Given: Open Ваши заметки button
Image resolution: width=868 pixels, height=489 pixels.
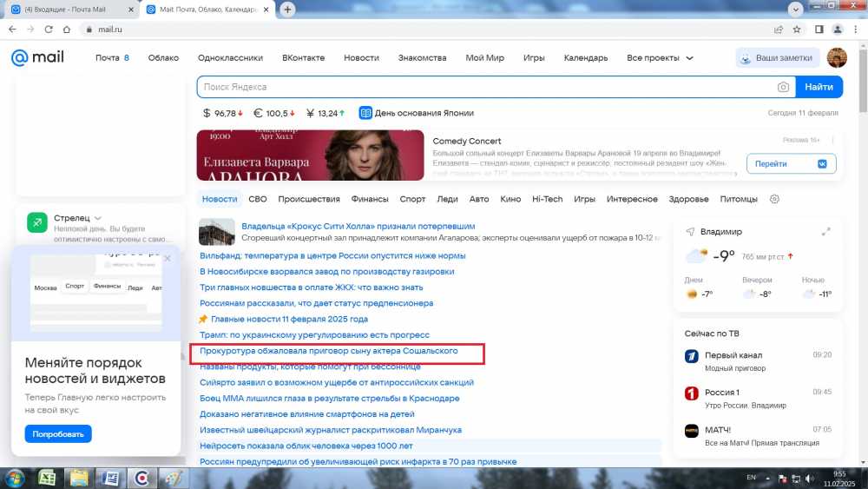Looking at the screenshot, I should pyautogui.click(x=777, y=57).
